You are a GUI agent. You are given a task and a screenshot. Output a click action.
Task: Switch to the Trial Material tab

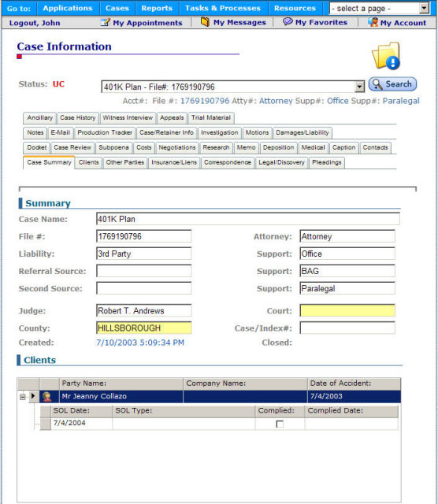[x=211, y=117]
